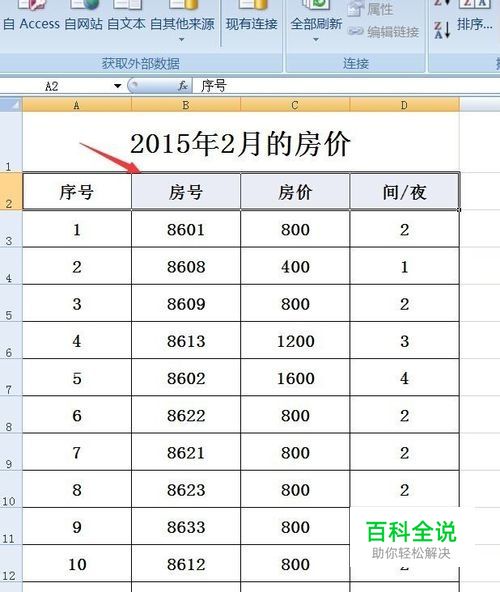Viewport: 500px width, 592px height.
Task: Select header cell 房价
Action: pyautogui.click(x=295, y=191)
